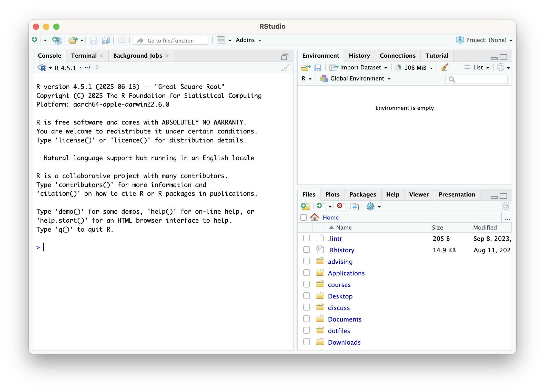
Task: Select the courses folder checkbox
Action: point(306,284)
